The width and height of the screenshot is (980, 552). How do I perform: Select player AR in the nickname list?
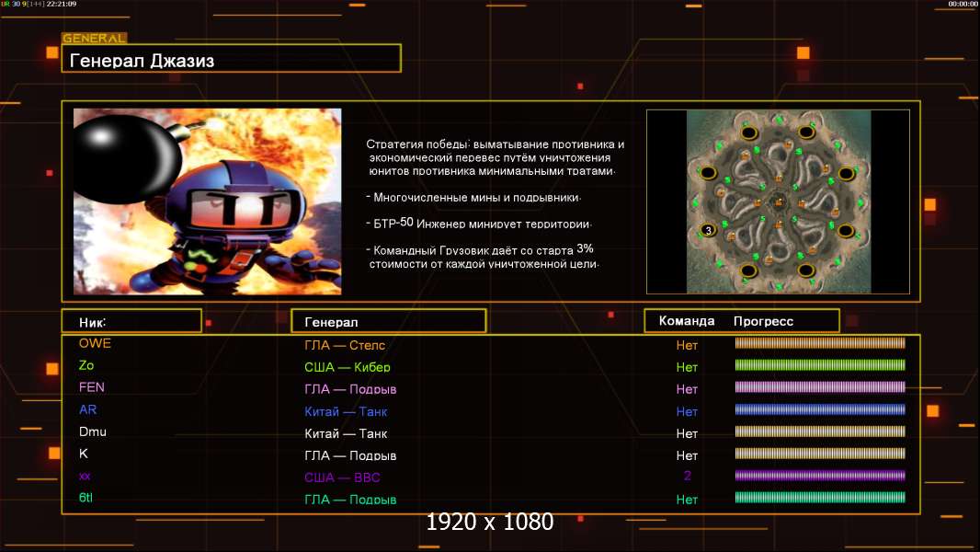[87, 410]
